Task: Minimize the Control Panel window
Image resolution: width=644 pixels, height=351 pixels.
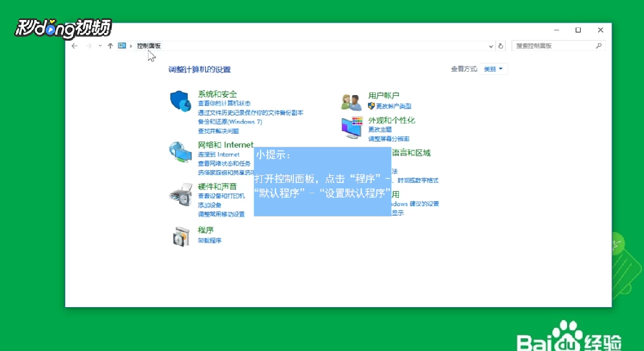Action: point(557,30)
